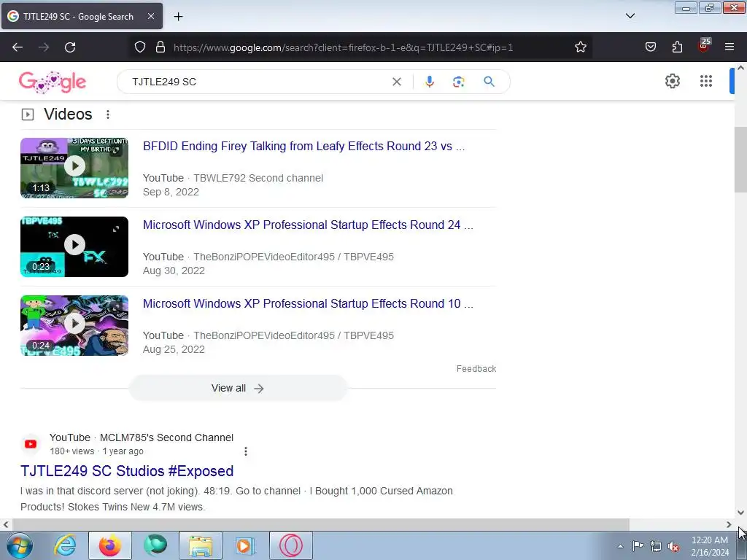
Task: Open a new browser tab
Action: pyautogui.click(x=178, y=17)
